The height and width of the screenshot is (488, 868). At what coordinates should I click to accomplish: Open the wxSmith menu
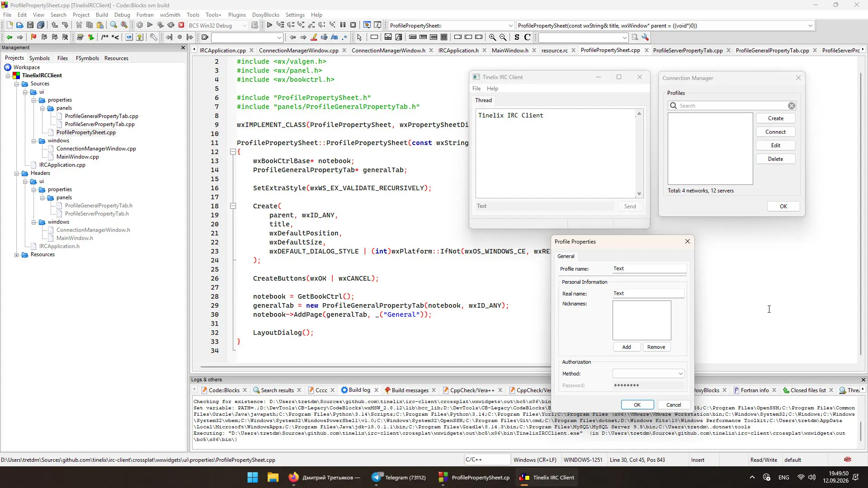point(170,15)
